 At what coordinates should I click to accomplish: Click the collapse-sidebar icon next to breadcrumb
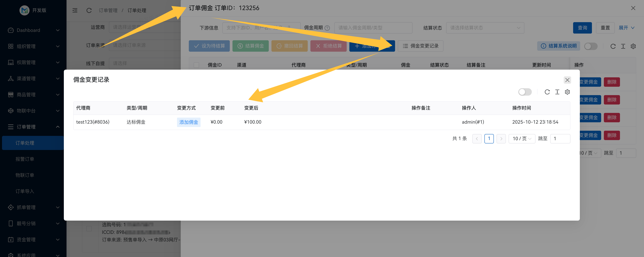pos(75,11)
